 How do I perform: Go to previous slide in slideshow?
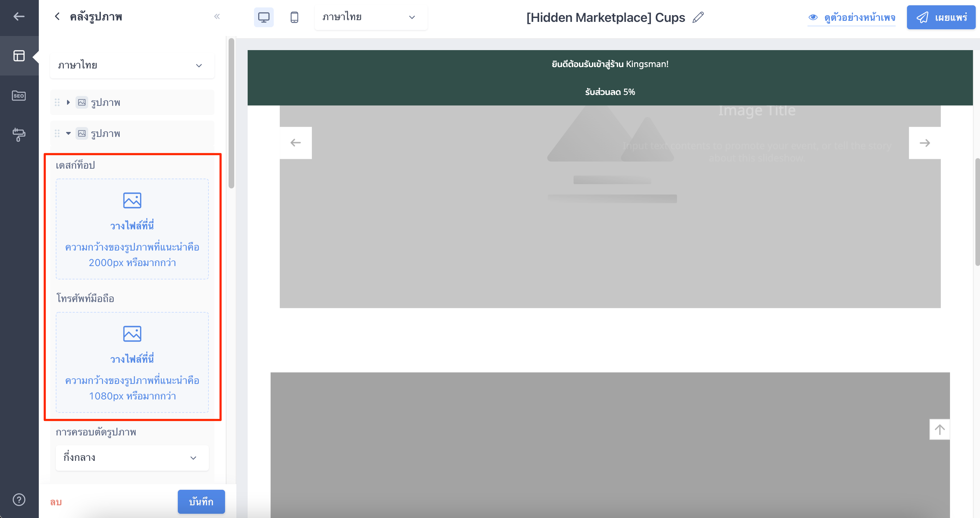pyautogui.click(x=296, y=143)
